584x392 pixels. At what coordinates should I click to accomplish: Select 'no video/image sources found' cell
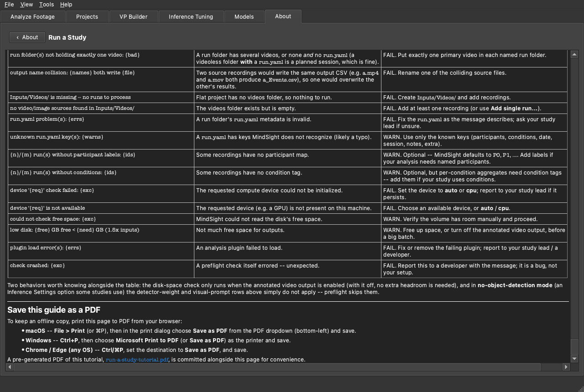coord(101,108)
